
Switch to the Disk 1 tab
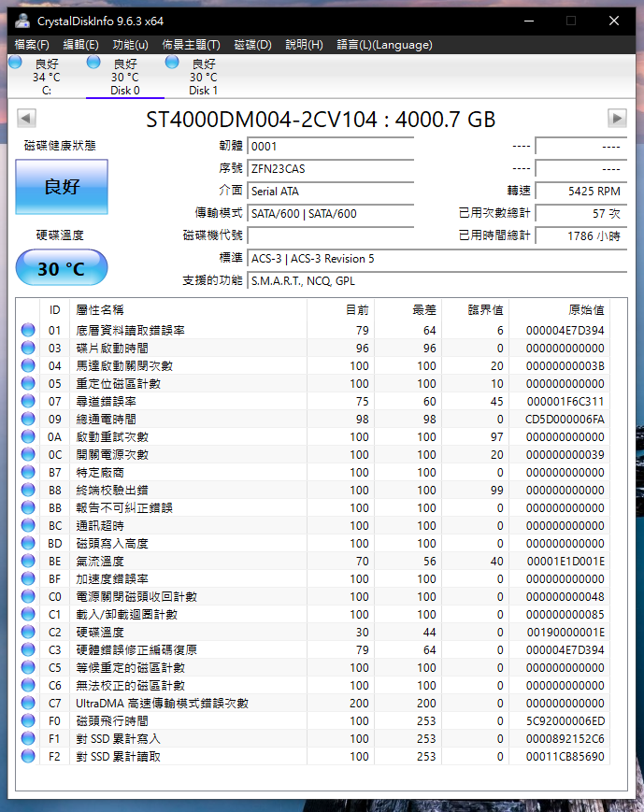203,77
